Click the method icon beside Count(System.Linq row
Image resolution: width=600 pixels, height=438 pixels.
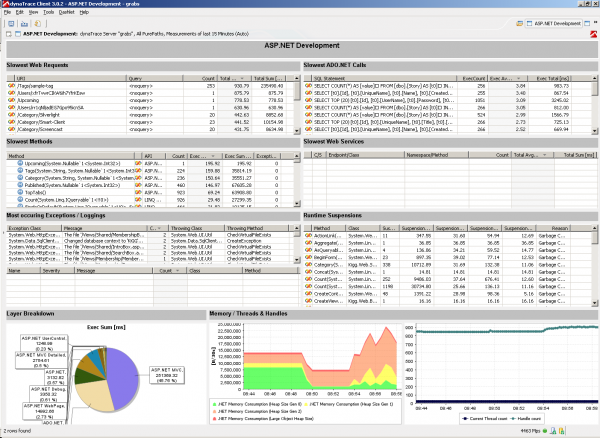point(20,200)
